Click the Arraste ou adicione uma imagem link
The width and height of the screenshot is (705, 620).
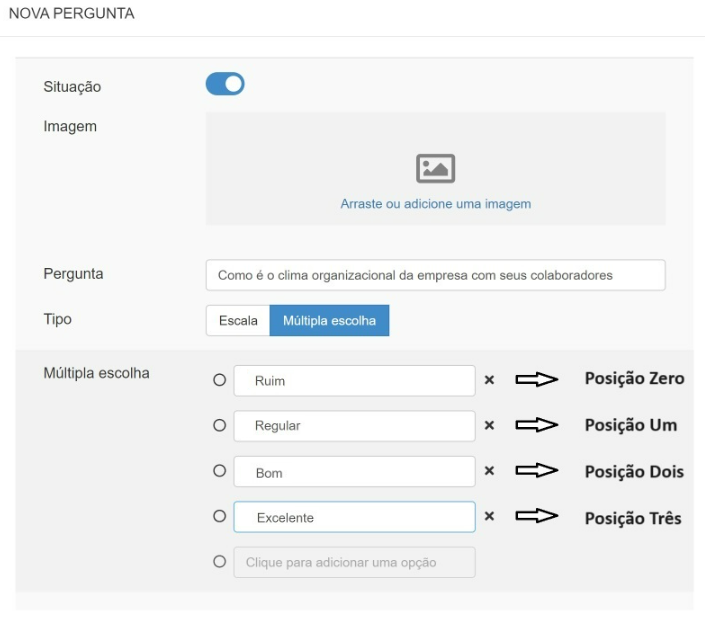(x=435, y=204)
